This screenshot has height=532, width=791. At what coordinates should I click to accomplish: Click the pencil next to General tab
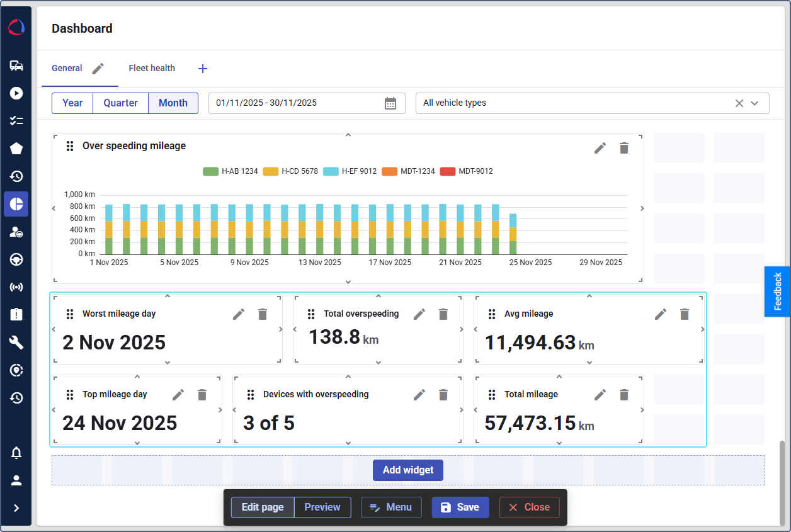pos(97,69)
